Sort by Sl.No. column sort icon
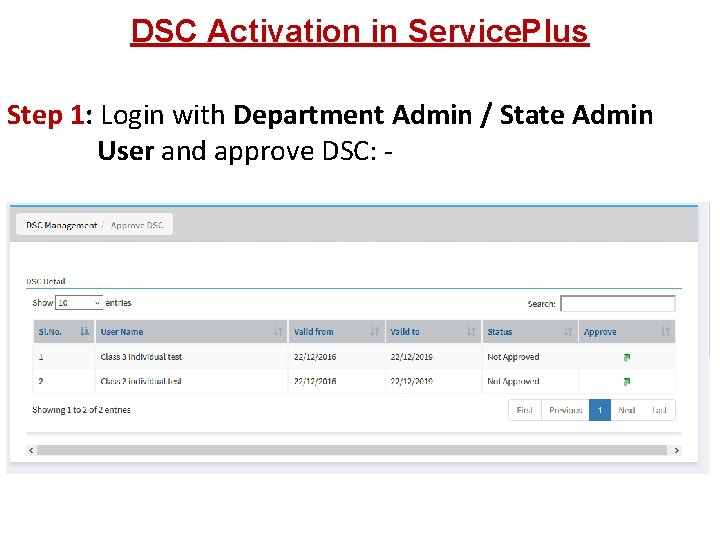The width and height of the screenshot is (720, 540). [x=84, y=331]
